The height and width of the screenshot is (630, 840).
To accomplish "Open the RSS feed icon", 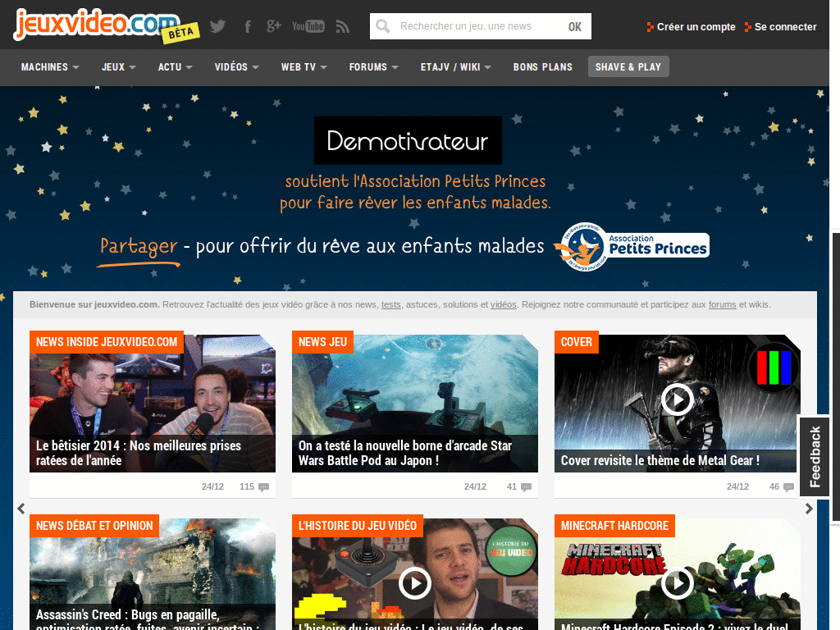I will (x=342, y=26).
